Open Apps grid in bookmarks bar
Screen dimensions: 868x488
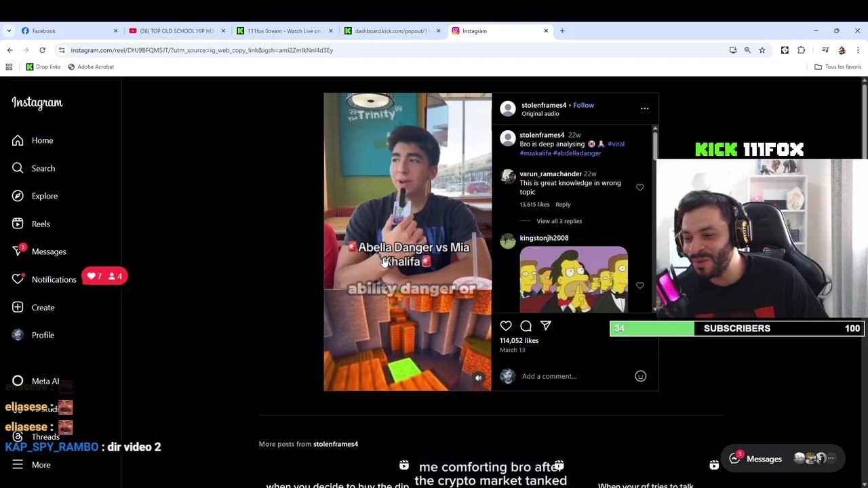(9, 66)
